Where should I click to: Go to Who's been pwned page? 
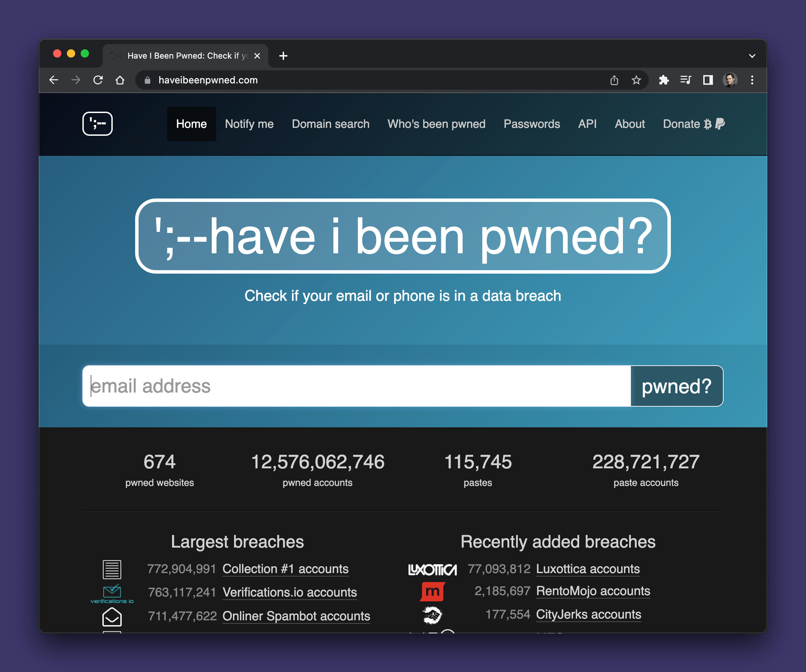436,124
